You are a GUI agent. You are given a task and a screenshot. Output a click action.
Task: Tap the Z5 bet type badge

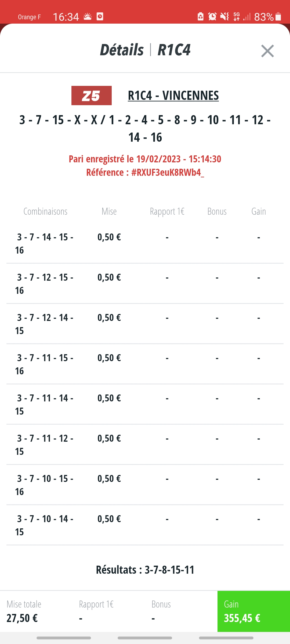pos(92,96)
